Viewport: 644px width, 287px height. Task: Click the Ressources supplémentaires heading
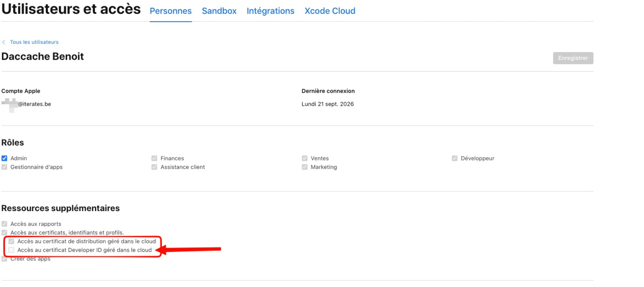[61, 208]
